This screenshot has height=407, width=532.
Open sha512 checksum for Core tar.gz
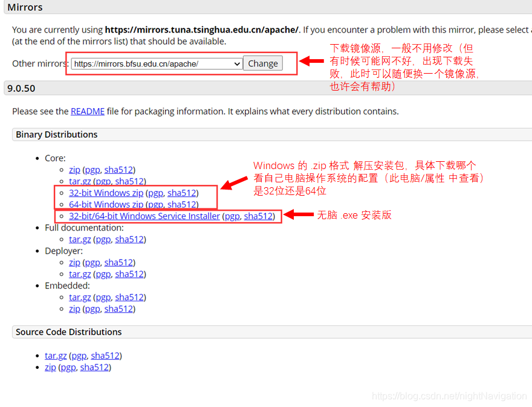click(x=129, y=181)
